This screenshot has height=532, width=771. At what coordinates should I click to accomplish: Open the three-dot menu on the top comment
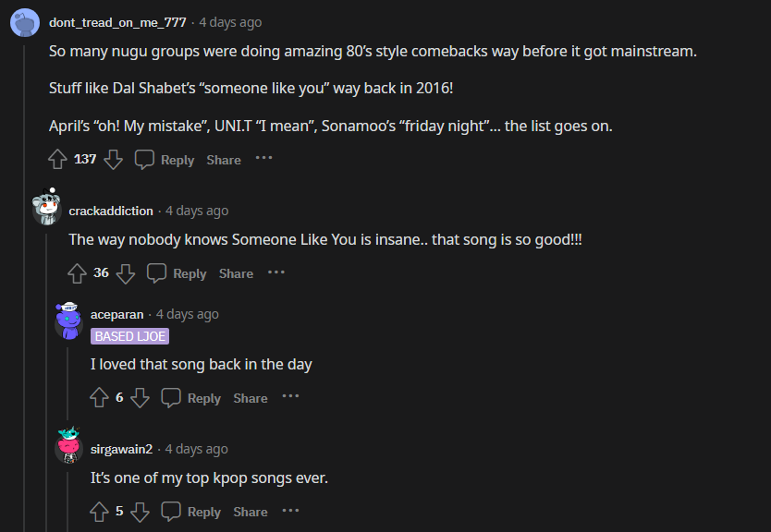[x=263, y=159]
